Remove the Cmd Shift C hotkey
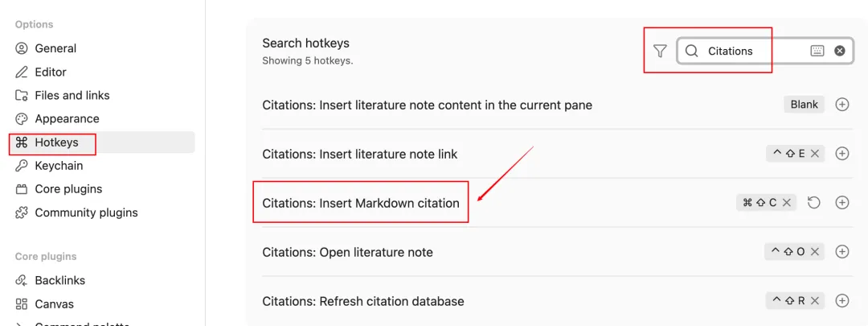868x326 pixels. (x=787, y=203)
